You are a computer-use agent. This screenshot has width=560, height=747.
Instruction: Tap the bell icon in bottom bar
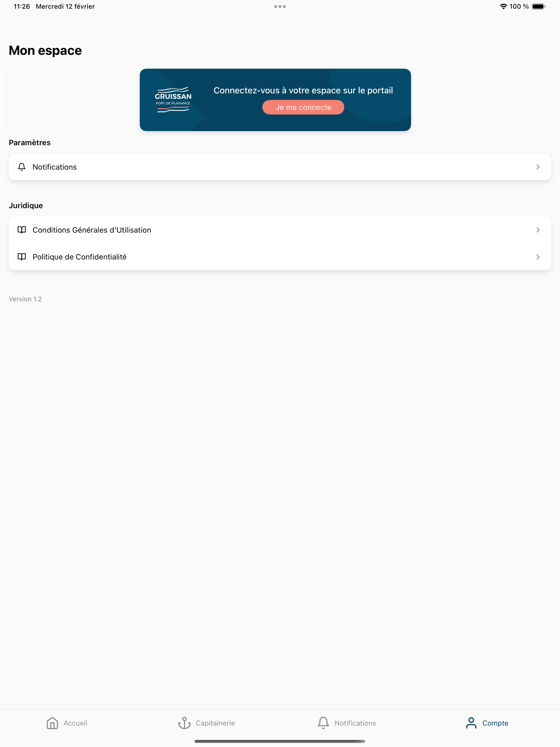(x=323, y=723)
